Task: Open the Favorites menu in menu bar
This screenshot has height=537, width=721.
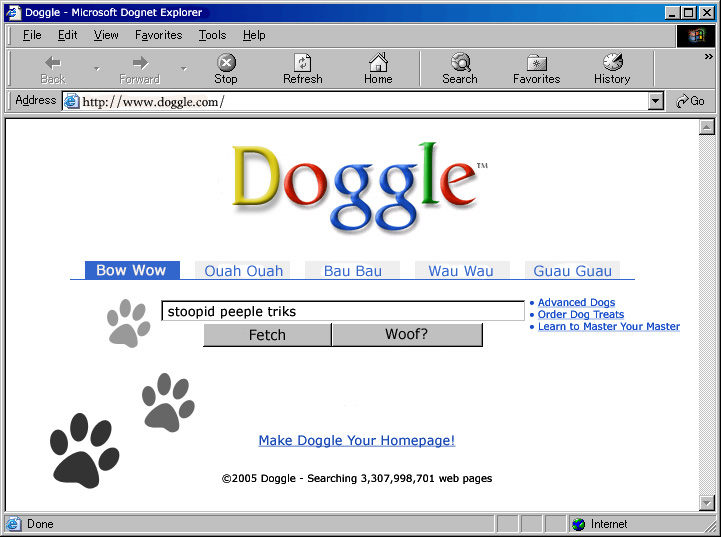Action: [x=158, y=35]
